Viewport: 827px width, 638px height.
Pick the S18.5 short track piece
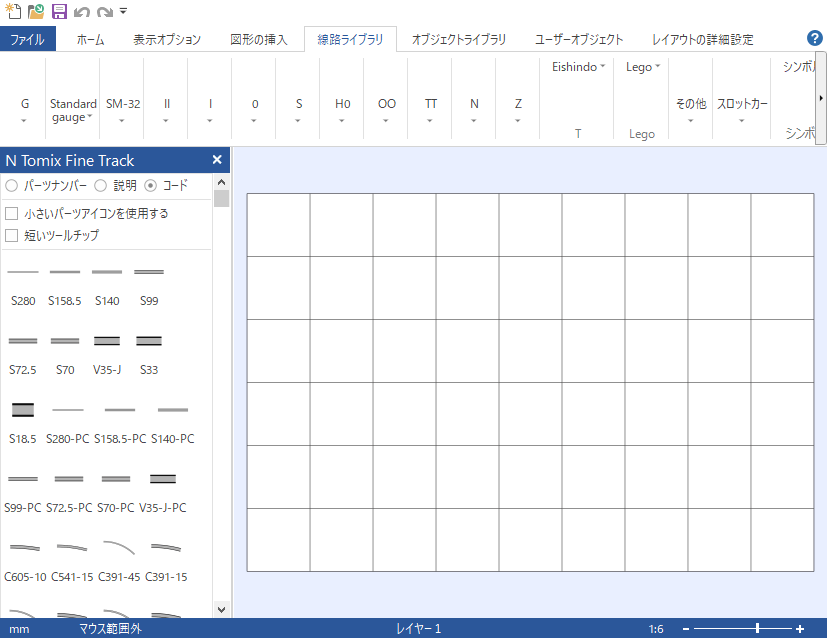pos(23,423)
